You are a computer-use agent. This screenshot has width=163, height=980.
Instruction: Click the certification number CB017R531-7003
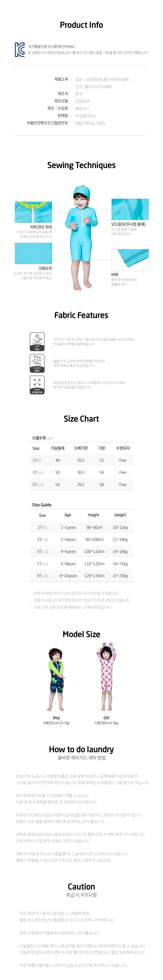click(x=90, y=123)
